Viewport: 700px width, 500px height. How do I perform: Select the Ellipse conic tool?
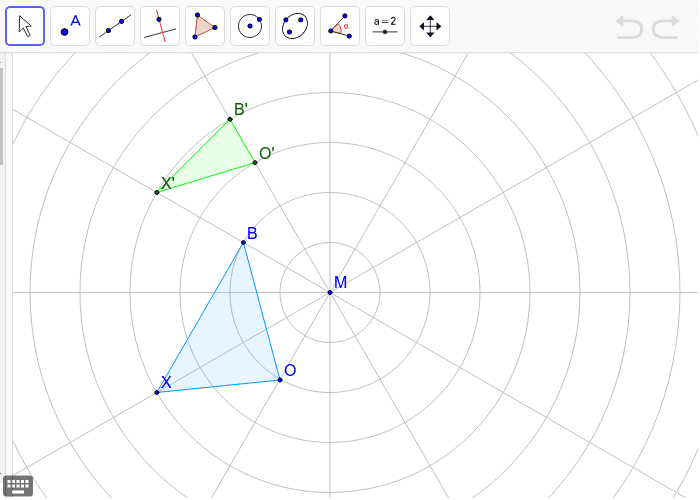pos(295,26)
